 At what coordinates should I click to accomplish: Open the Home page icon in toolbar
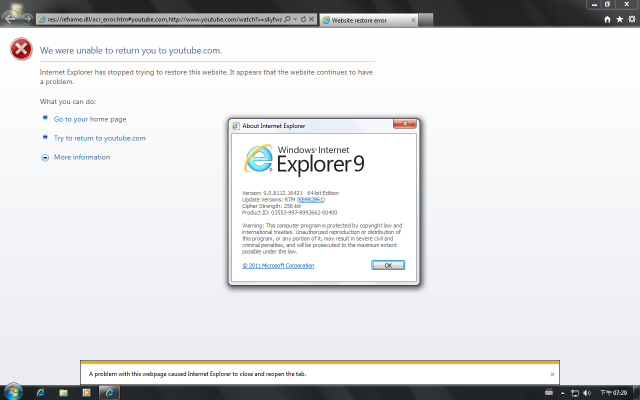607,19
